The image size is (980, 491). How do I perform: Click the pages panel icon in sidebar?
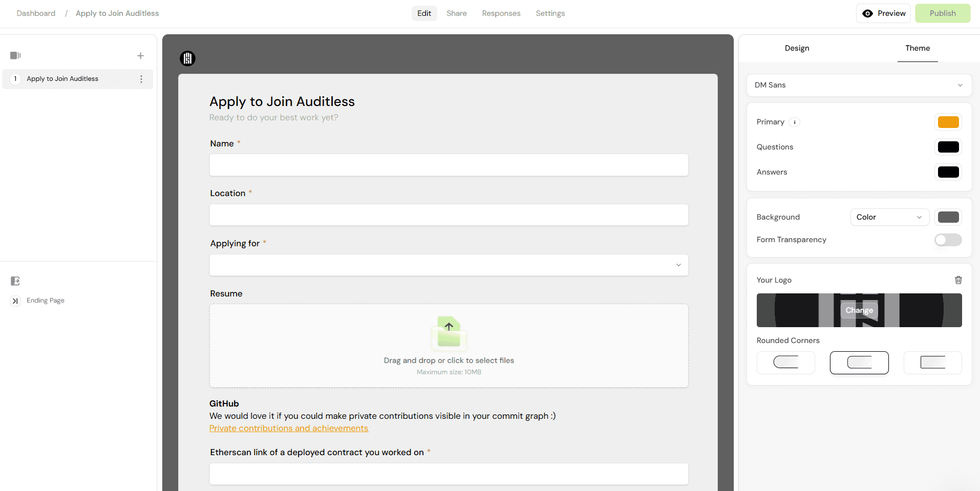coord(15,55)
